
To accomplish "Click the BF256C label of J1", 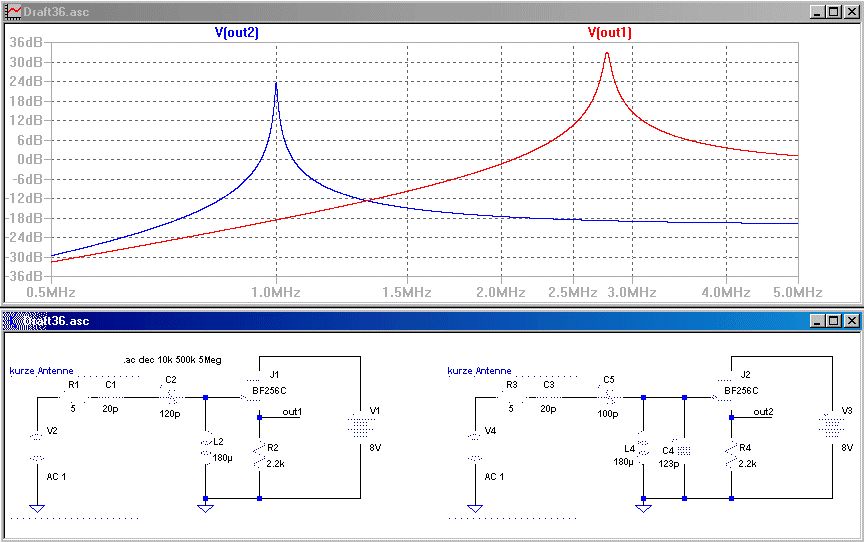I will (269, 391).
